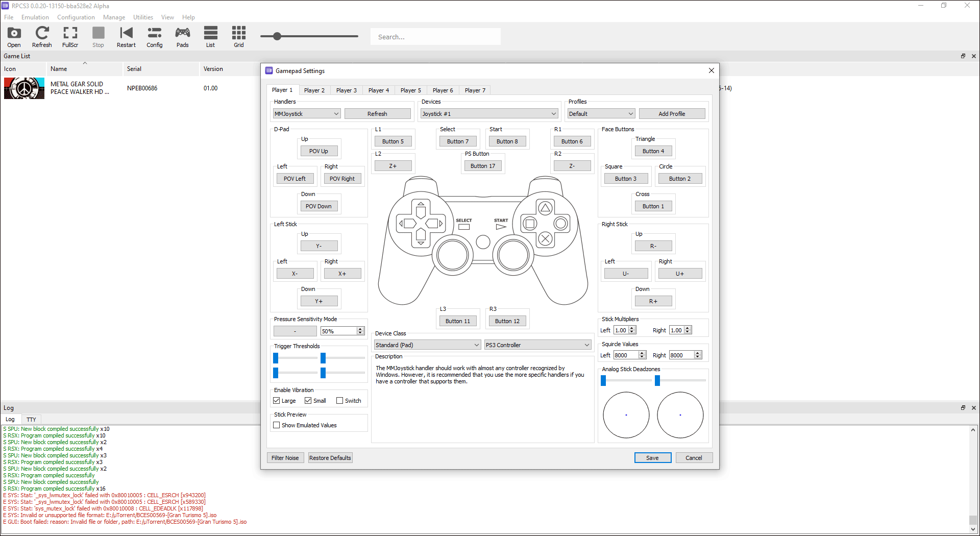Click the Restore Defaults button
Image resolution: width=980 pixels, height=536 pixels.
pyautogui.click(x=330, y=458)
